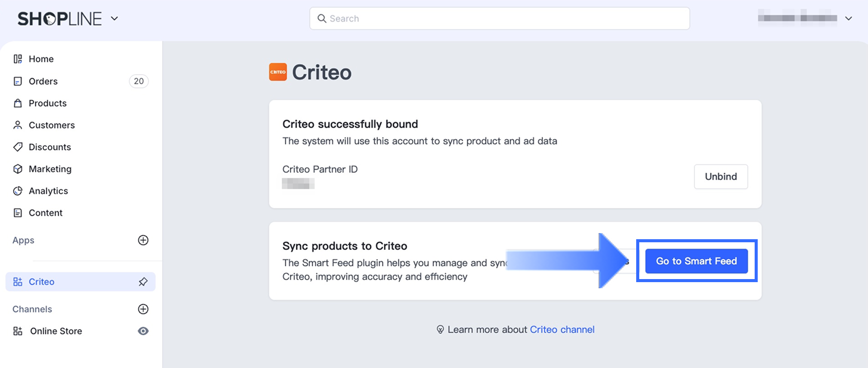868x368 pixels.
Task: Click into the Search field
Action: (x=499, y=19)
